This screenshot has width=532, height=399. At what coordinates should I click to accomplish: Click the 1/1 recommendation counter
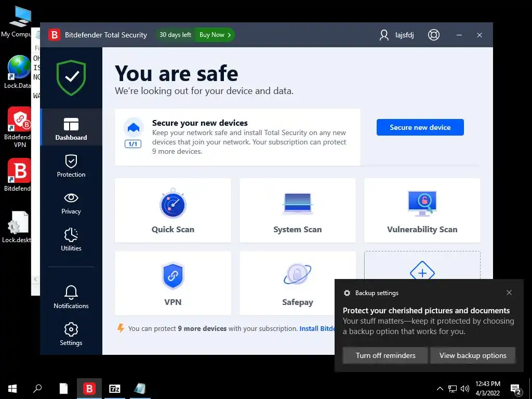(132, 144)
